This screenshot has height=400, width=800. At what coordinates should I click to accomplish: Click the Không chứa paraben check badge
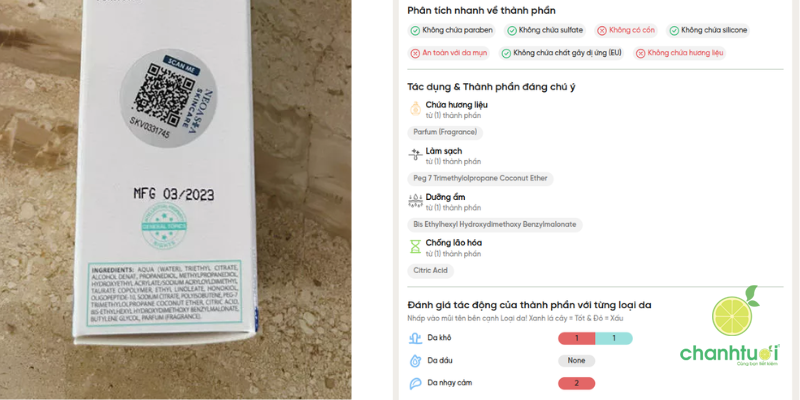pyautogui.click(x=452, y=31)
